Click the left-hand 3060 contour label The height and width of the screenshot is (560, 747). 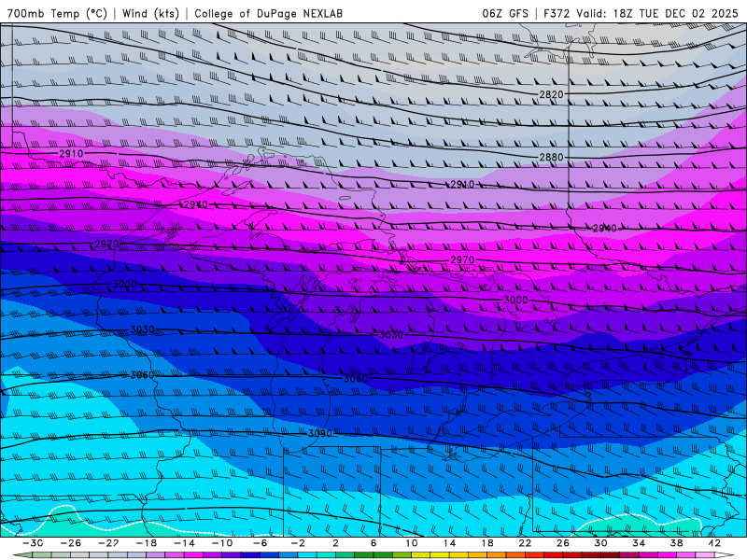tap(143, 375)
